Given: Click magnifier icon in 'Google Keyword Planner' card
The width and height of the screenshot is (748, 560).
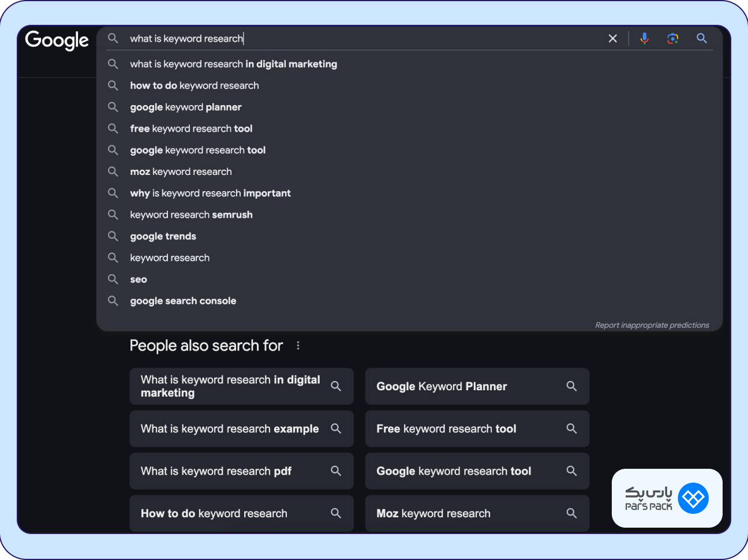Looking at the screenshot, I should tap(571, 386).
